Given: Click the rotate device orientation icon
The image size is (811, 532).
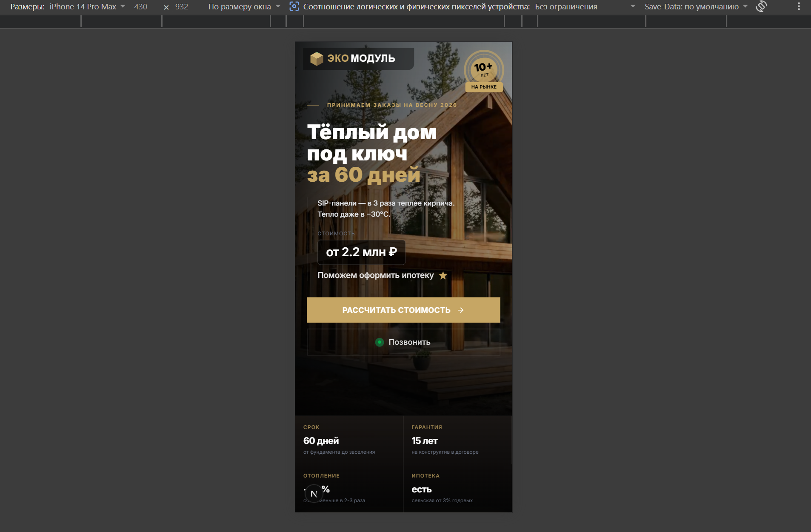Looking at the screenshot, I should pyautogui.click(x=761, y=6).
